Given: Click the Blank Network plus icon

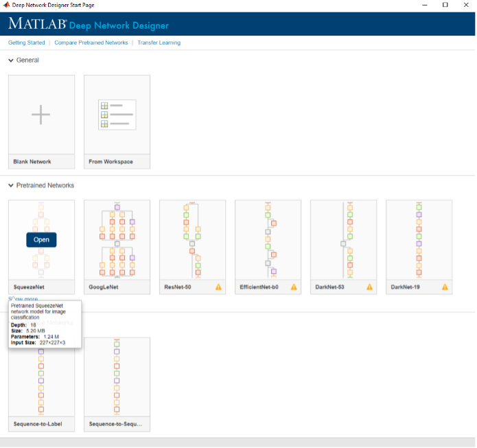Looking at the screenshot, I should 41,115.
